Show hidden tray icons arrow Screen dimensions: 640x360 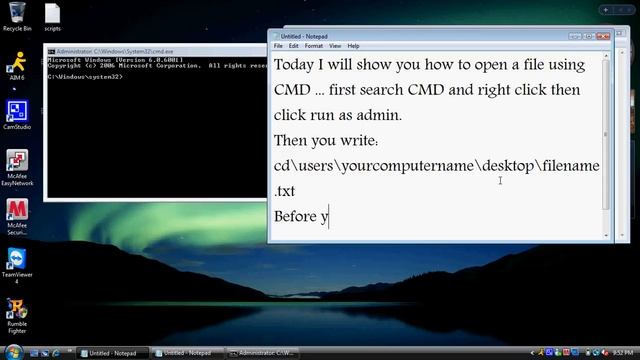(532, 353)
